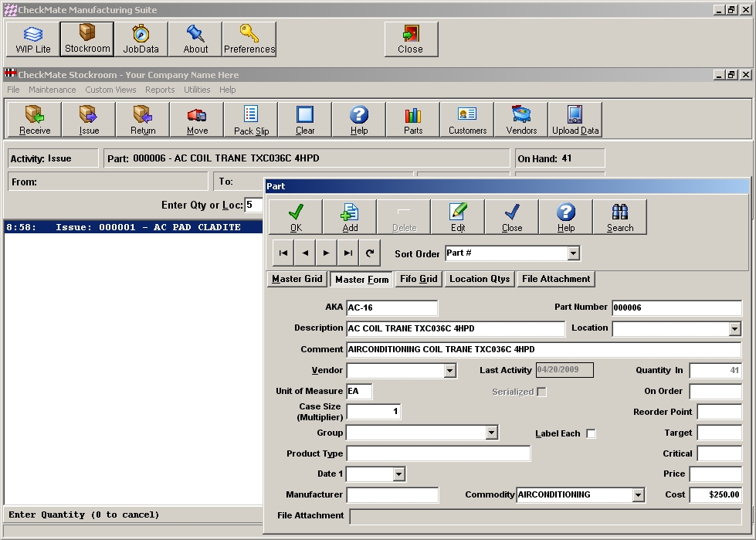Open Stockroom toolbar Help
The width and height of the screenshot is (756, 540).
point(359,120)
